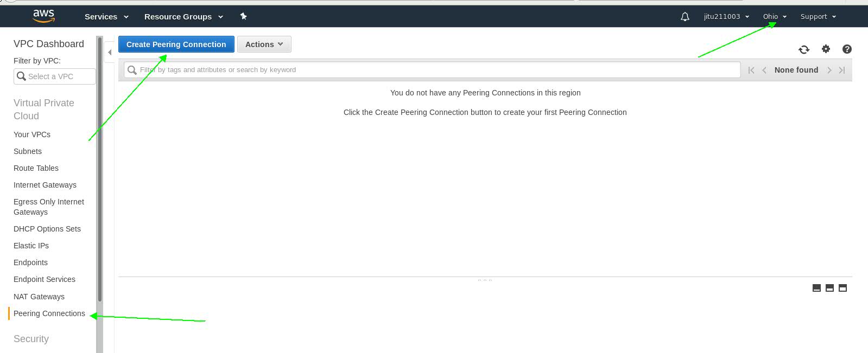Viewport: 868px width, 353px height.
Task: Maximize the bottom details pane
Action: (842, 288)
